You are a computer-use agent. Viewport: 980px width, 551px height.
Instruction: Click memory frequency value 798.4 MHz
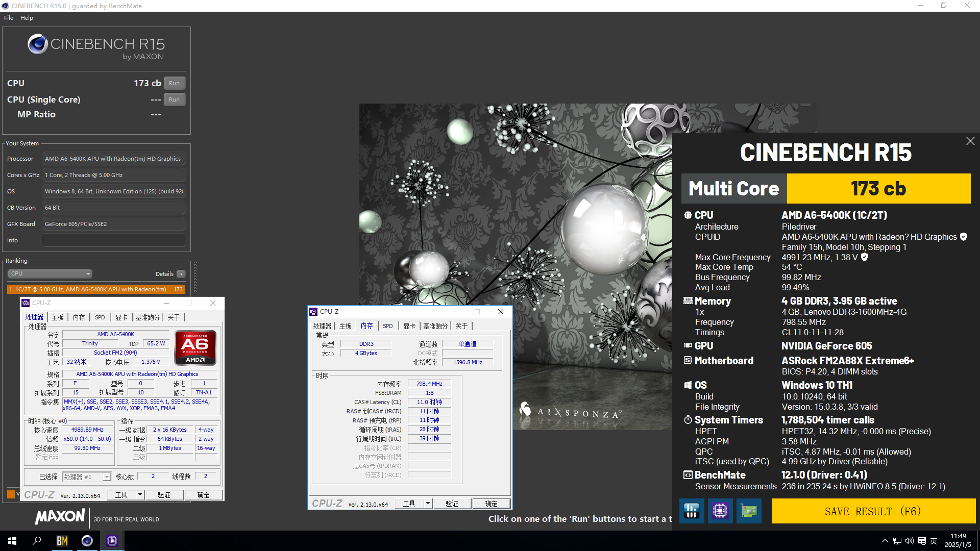429,384
